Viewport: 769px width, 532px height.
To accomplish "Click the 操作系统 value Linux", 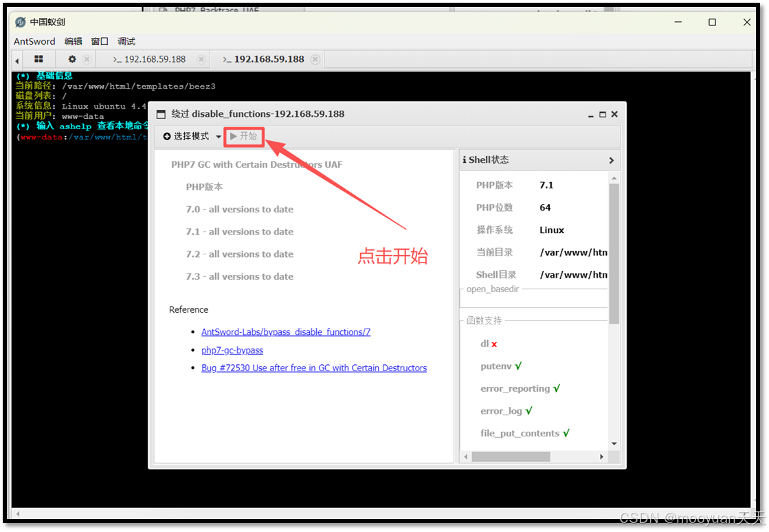I will (x=552, y=230).
